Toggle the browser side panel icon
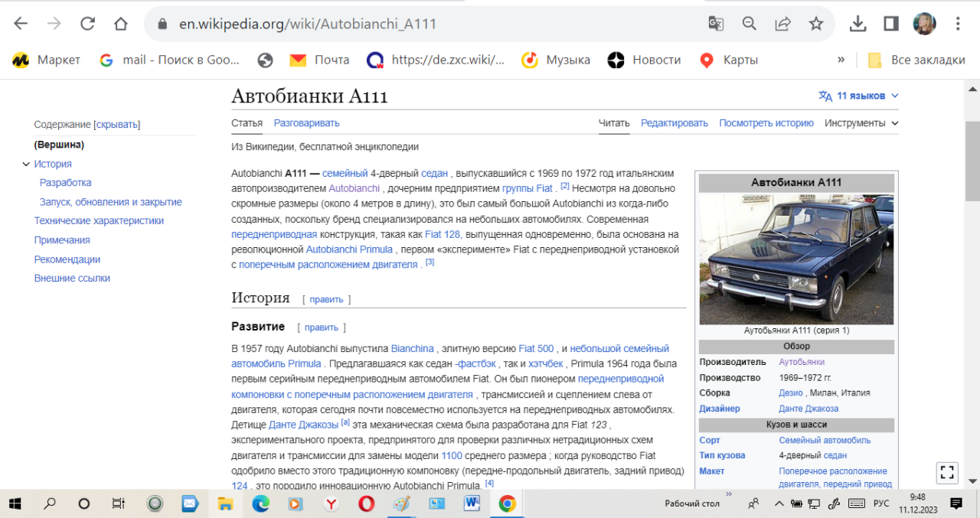Image resolution: width=980 pixels, height=518 pixels. 890,24
